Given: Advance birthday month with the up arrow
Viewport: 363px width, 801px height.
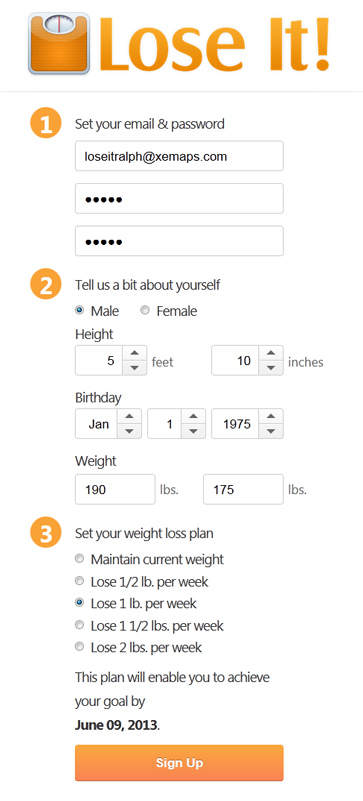Looking at the screenshot, I should 129,416.
